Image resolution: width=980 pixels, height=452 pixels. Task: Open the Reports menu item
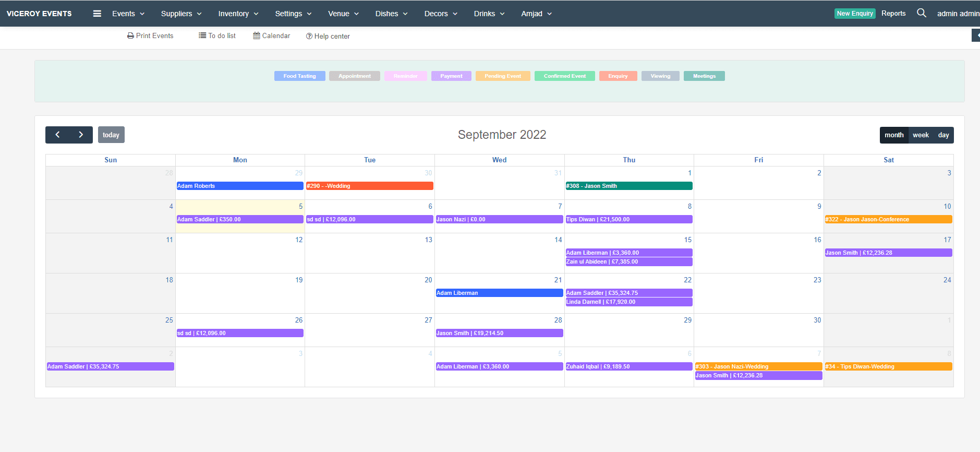pyautogui.click(x=893, y=13)
